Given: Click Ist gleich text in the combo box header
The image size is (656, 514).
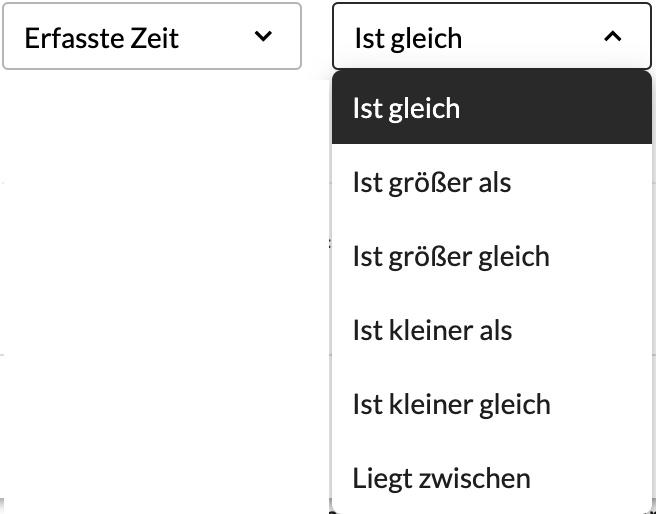Looking at the screenshot, I should tap(408, 39).
